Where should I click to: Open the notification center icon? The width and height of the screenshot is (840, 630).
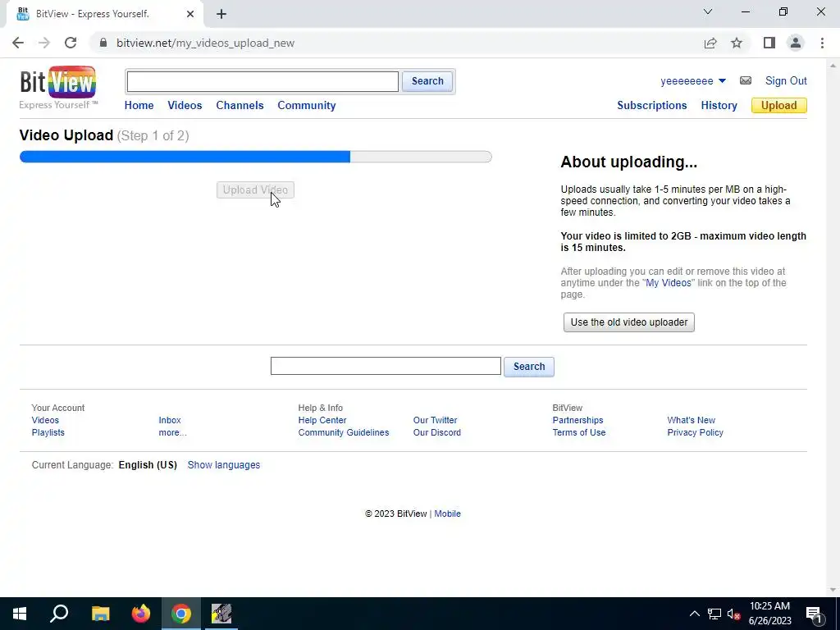[814, 614]
